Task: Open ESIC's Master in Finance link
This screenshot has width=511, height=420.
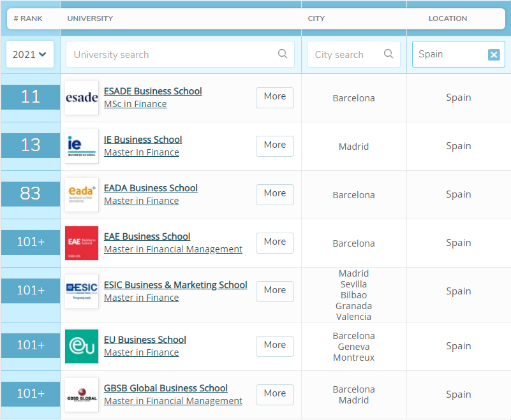Action: 142,298
